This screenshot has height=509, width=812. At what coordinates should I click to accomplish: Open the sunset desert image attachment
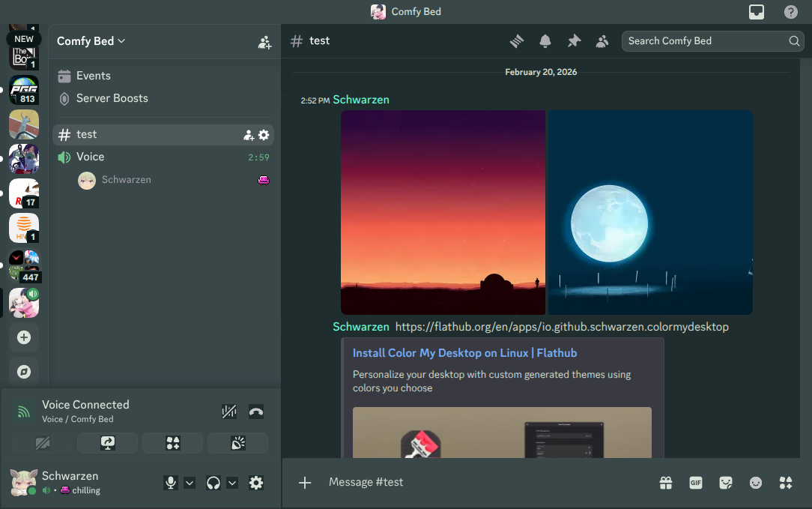443,212
